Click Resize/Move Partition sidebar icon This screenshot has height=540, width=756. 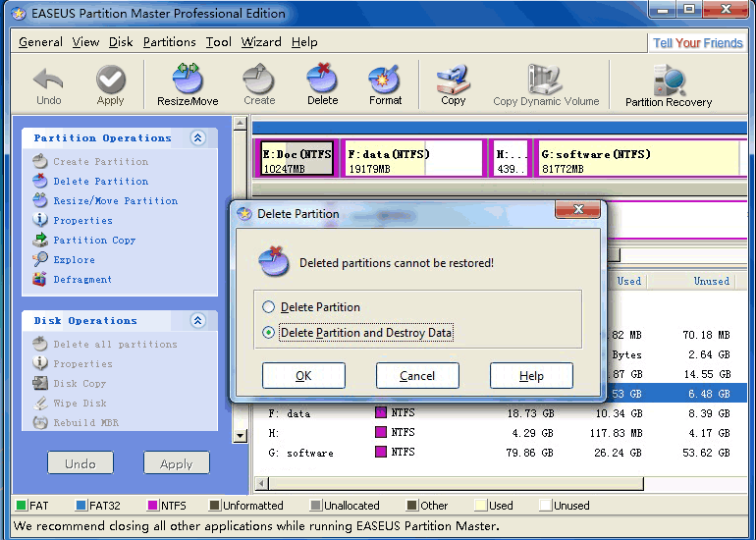click(40, 200)
